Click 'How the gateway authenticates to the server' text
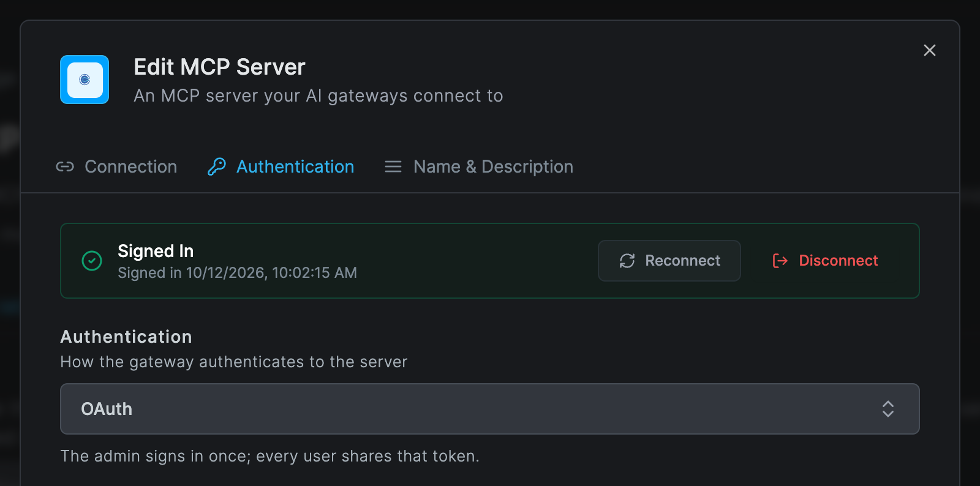Image resolution: width=980 pixels, height=486 pixels. (x=234, y=362)
